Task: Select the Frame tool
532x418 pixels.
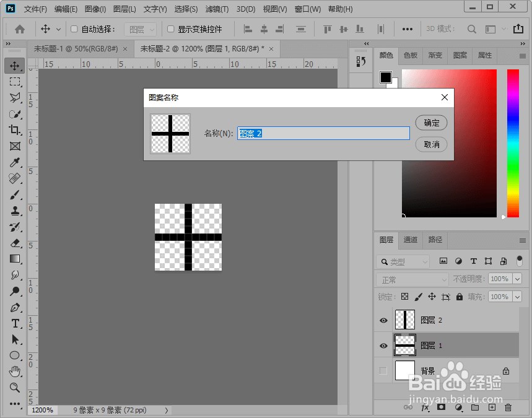Action: click(x=15, y=146)
